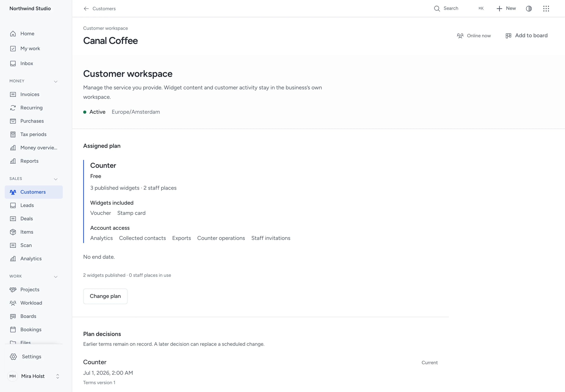
Task: Click the "Current" status label
Action: click(429, 363)
